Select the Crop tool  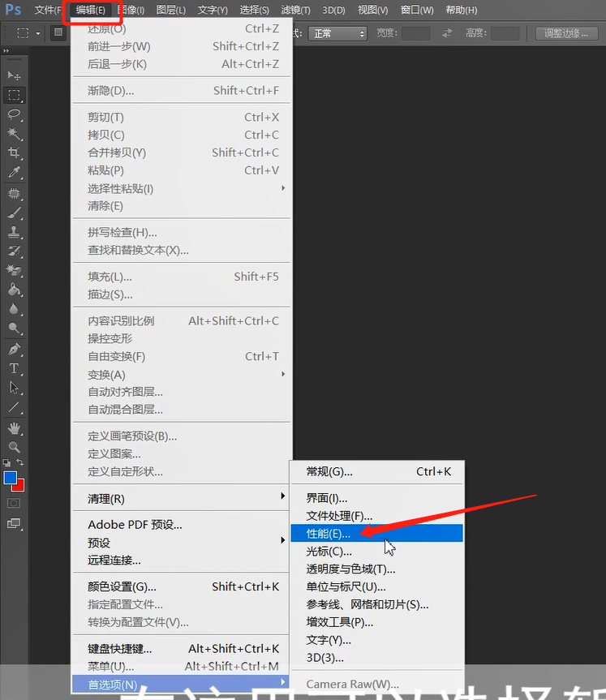(x=14, y=152)
